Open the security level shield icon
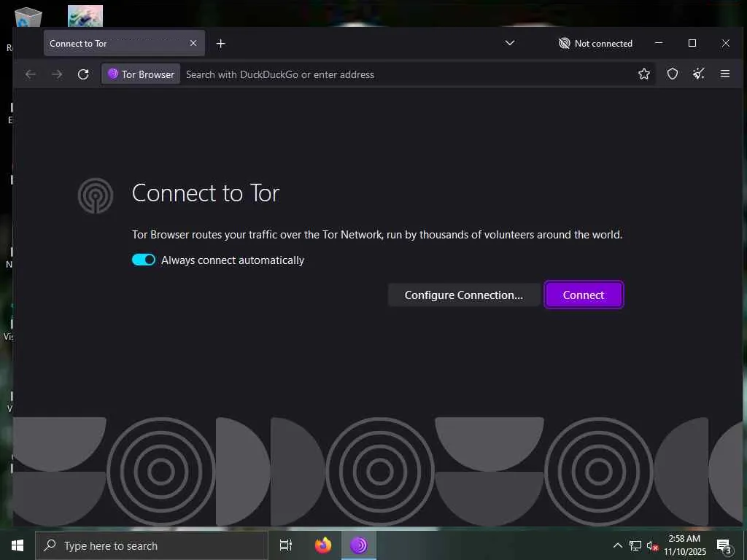Viewport: 747px width, 560px height. [x=672, y=74]
